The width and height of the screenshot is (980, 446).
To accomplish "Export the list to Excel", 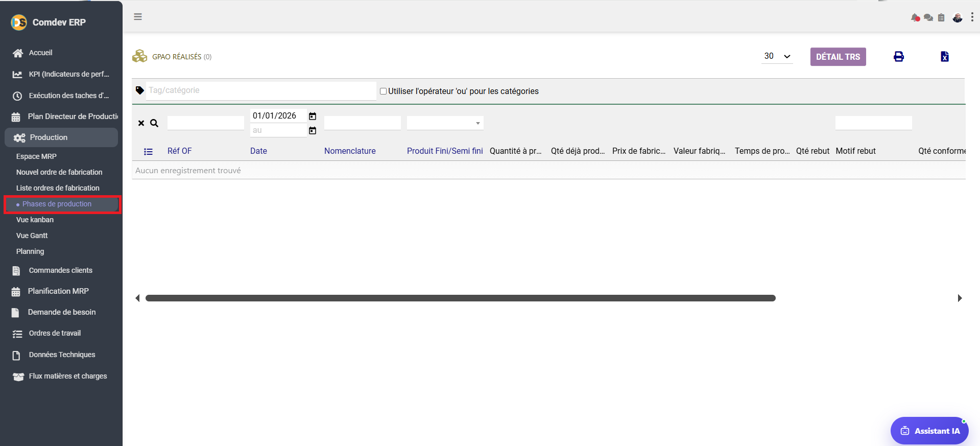I will 945,57.
